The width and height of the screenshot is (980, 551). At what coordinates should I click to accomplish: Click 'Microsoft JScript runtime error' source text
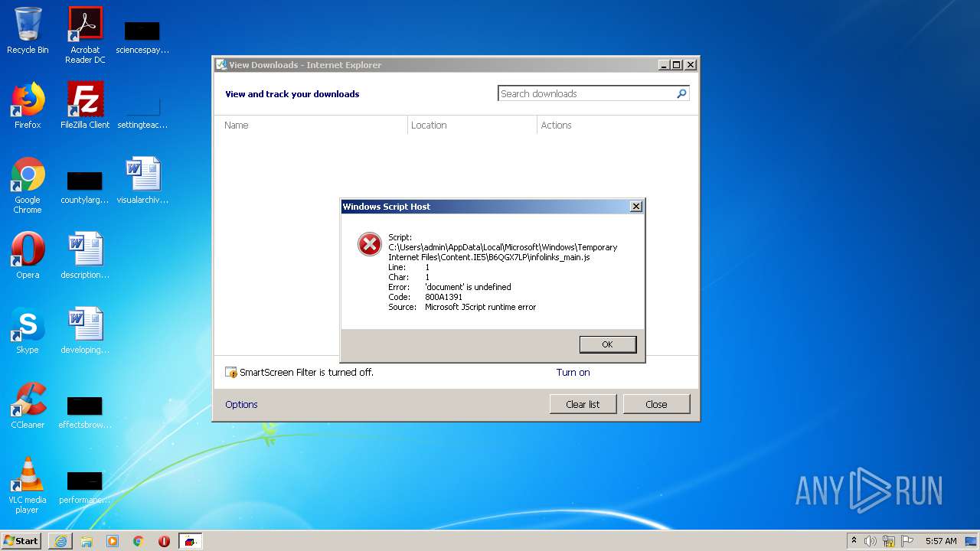click(x=480, y=307)
